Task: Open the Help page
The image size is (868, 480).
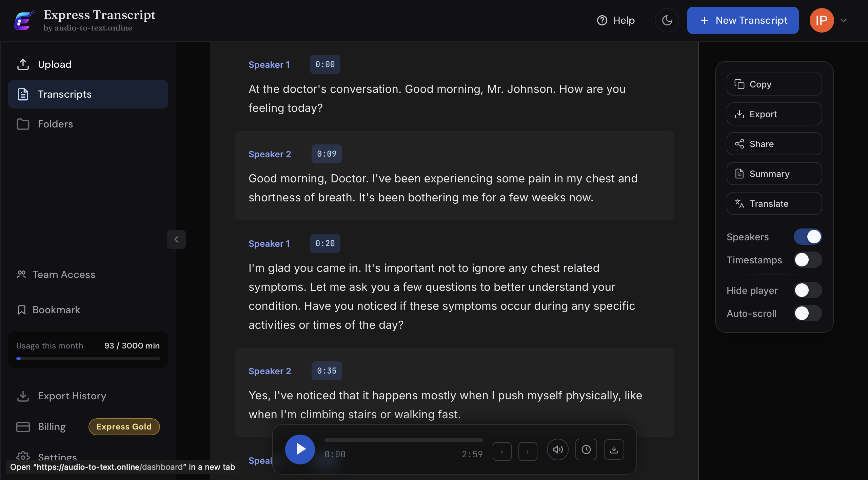Action: tap(615, 20)
